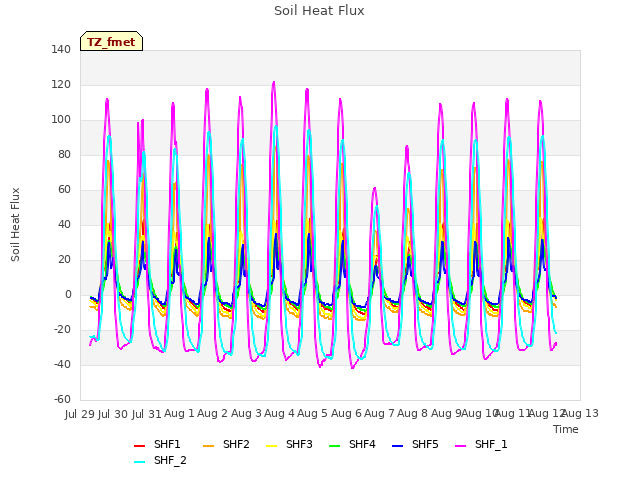Toggle the SHF1 legend entry
This screenshot has height=480, width=640.
point(157,444)
